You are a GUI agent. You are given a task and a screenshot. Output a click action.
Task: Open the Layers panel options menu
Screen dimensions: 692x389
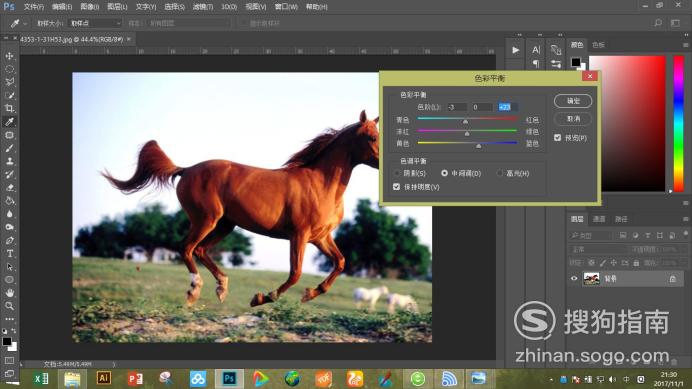coord(685,219)
